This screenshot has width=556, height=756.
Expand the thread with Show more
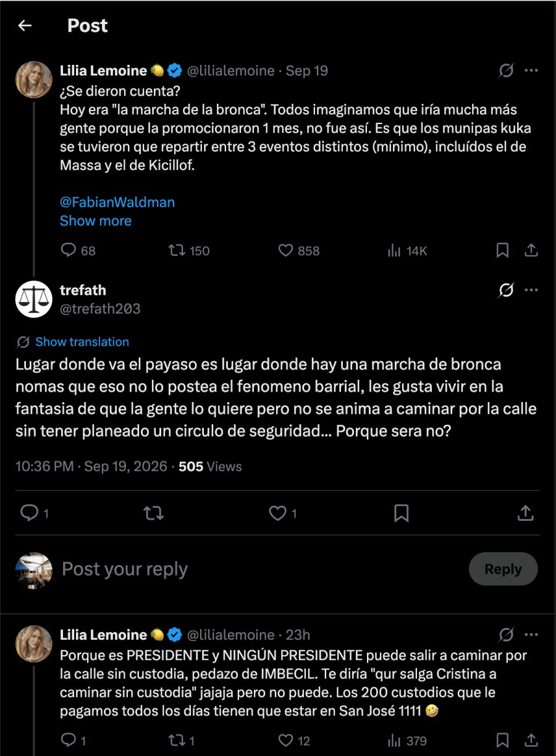[x=96, y=220]
